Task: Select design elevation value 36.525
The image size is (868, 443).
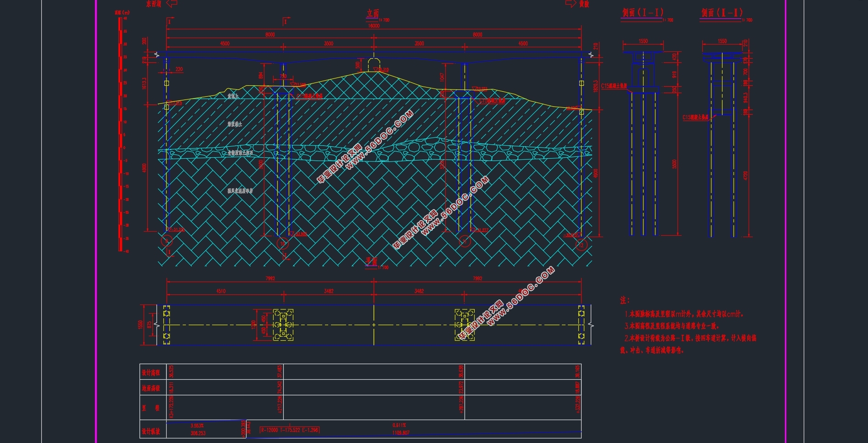Action: click(172, 371)
